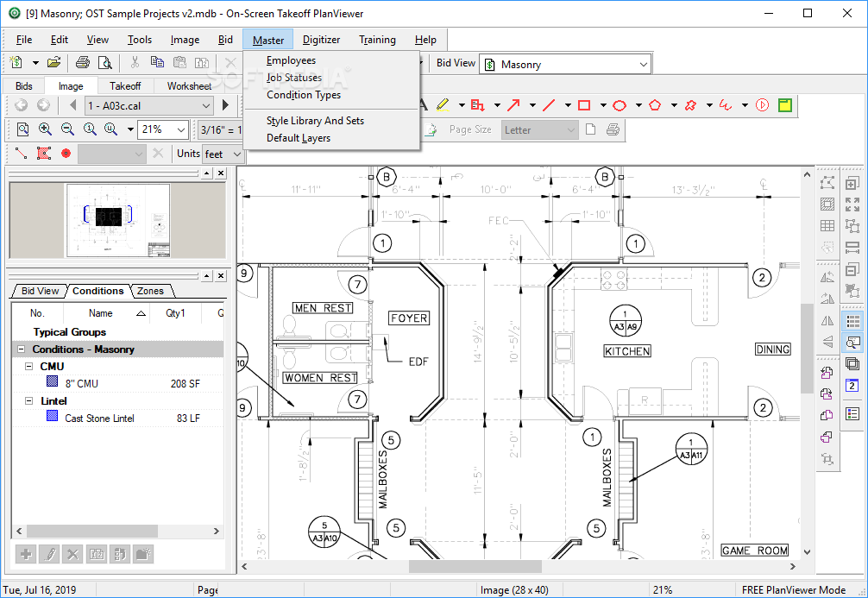This screenshot has height=598, width=868.
Task: Switch to the Bid View panel tab
Action: [x=40, y=291]
